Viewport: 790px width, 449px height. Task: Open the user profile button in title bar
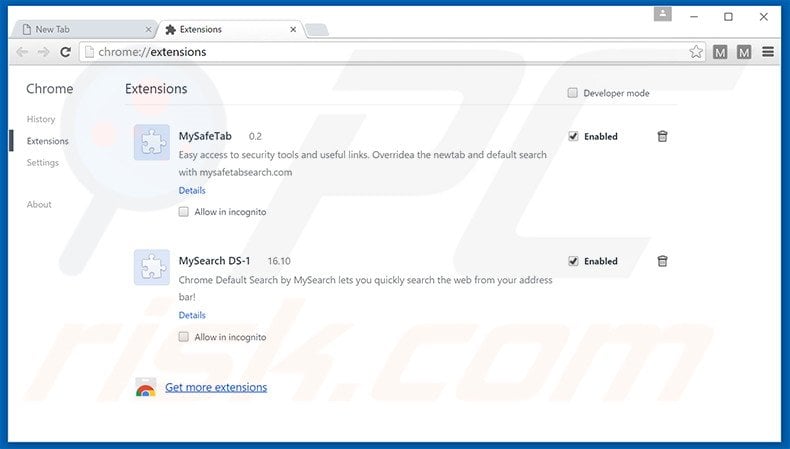click(x=663, y=14)
